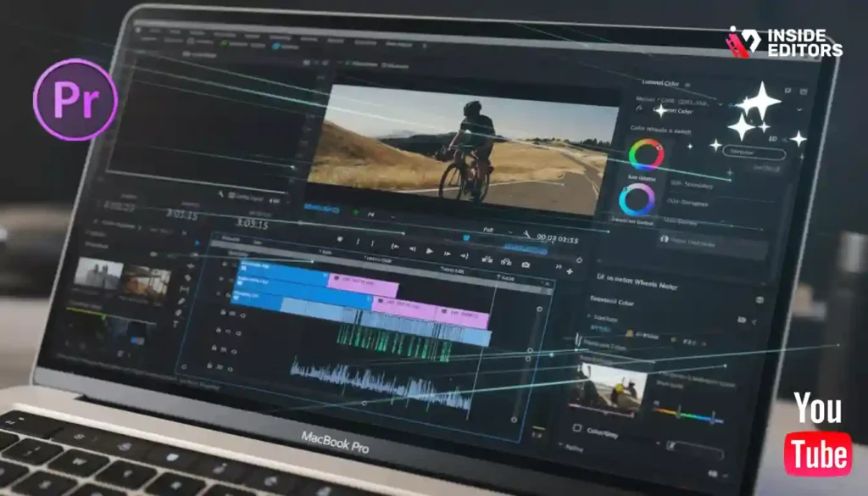Adjust the lower Lumetri color wheel
The height and width of the screenshot is (496, 868).
point(637,200)
